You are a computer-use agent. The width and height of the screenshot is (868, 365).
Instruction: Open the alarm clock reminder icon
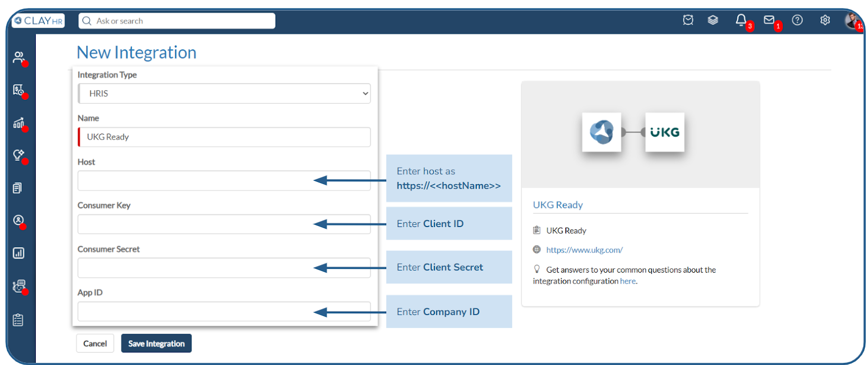[x=688, y=20]
